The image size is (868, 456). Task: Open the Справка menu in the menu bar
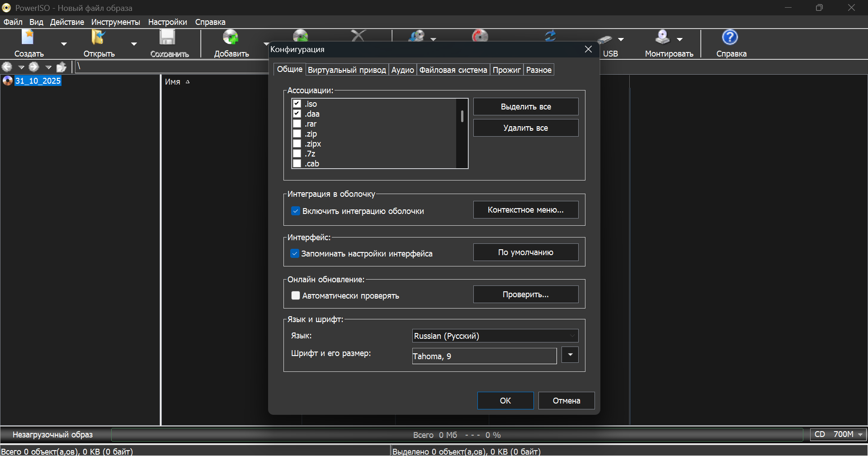[x=210, y=22]
